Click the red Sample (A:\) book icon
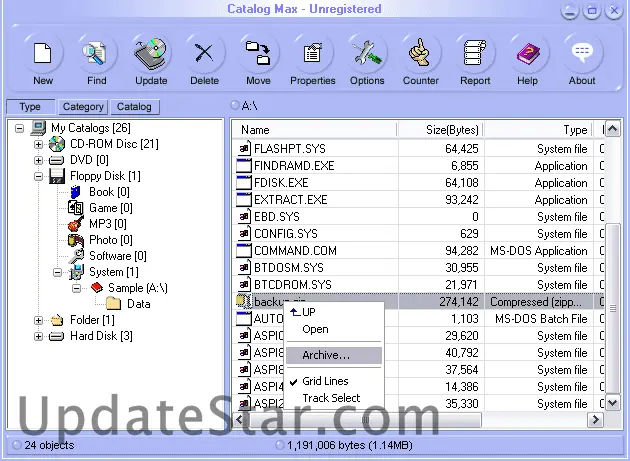 click(x=97, y=287)
